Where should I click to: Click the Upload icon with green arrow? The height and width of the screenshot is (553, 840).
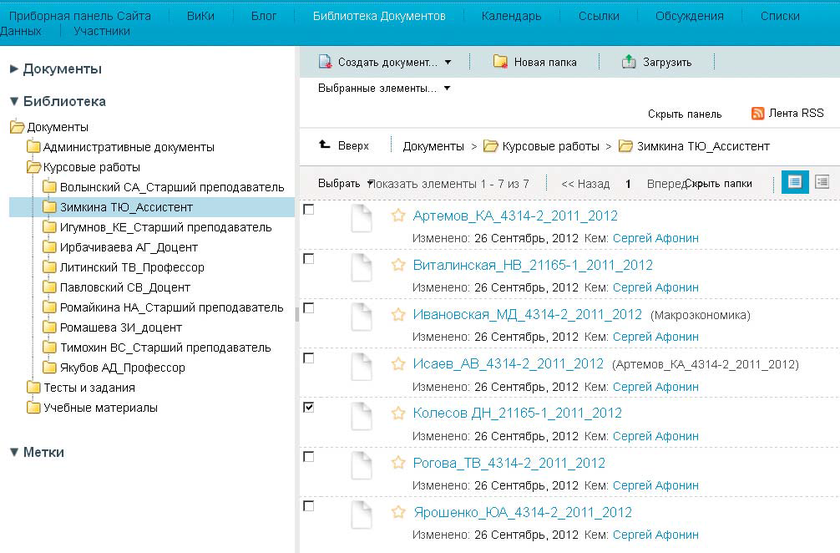point(629,62)
